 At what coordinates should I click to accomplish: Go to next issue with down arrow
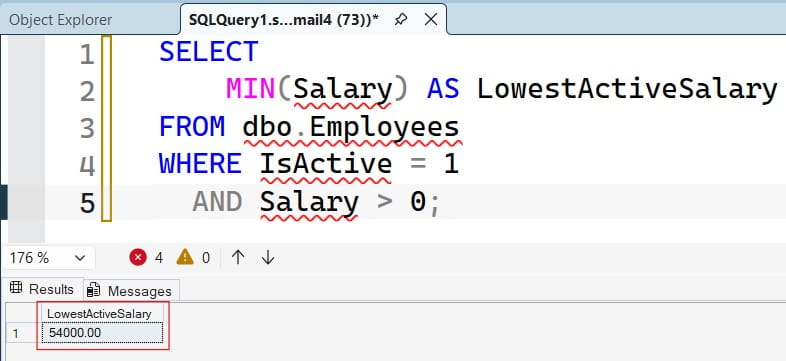[268, 258]
